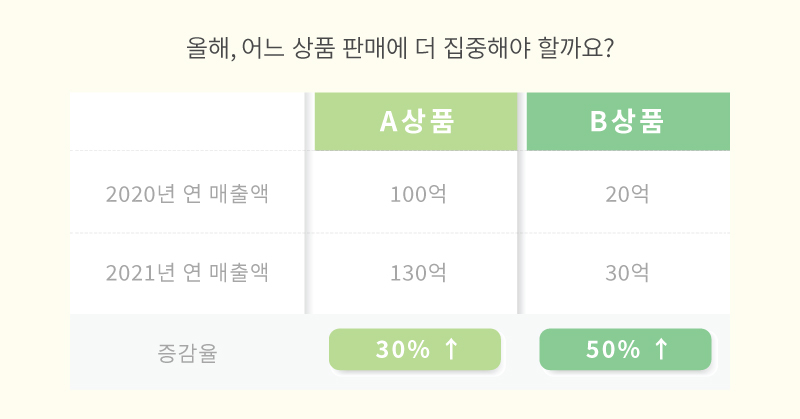Select the 50% increase badge

point(625,350)
